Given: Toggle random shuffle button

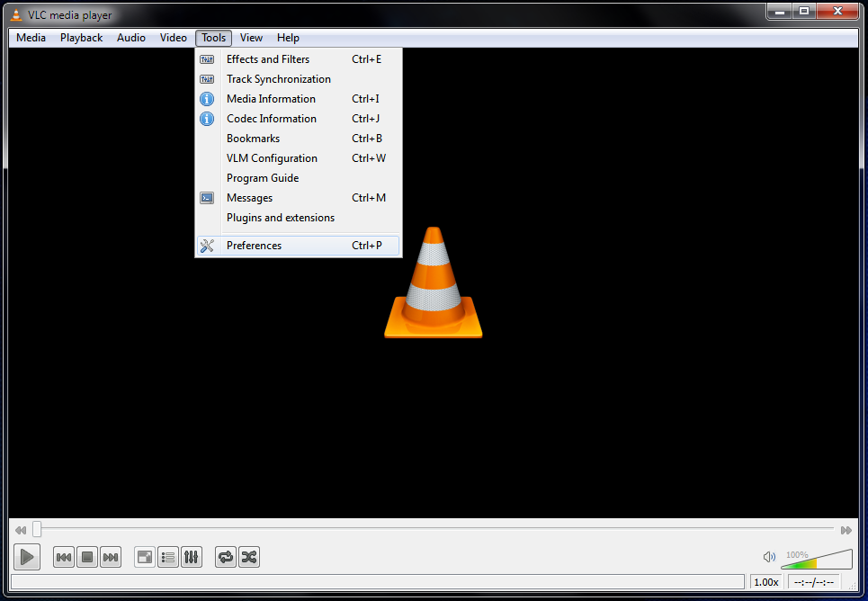Looking at the screenshot, I should pos(248,557).
